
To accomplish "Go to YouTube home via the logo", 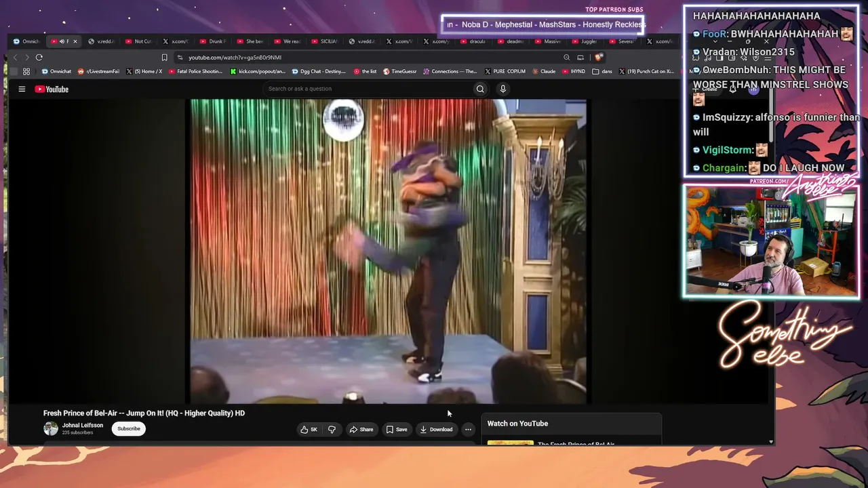I will click(x=52, y=89).
